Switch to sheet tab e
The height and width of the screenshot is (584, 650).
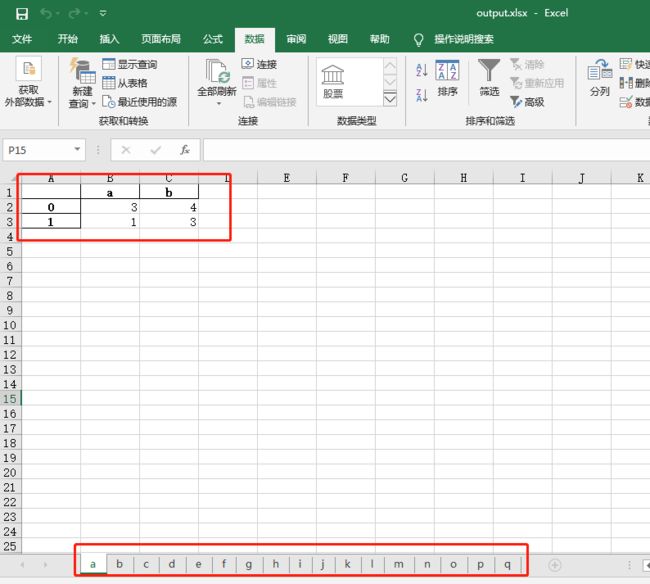click(199, 564)
